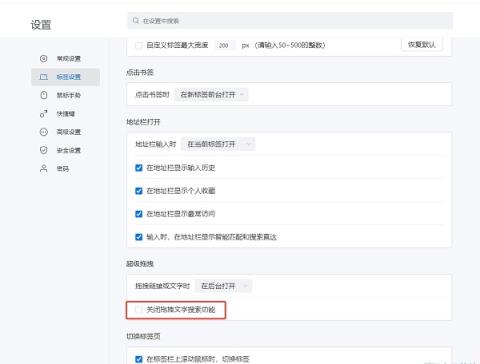480x364 pixels.
Task: Click the 地址栏输入时 label
Action: point(156,144)
